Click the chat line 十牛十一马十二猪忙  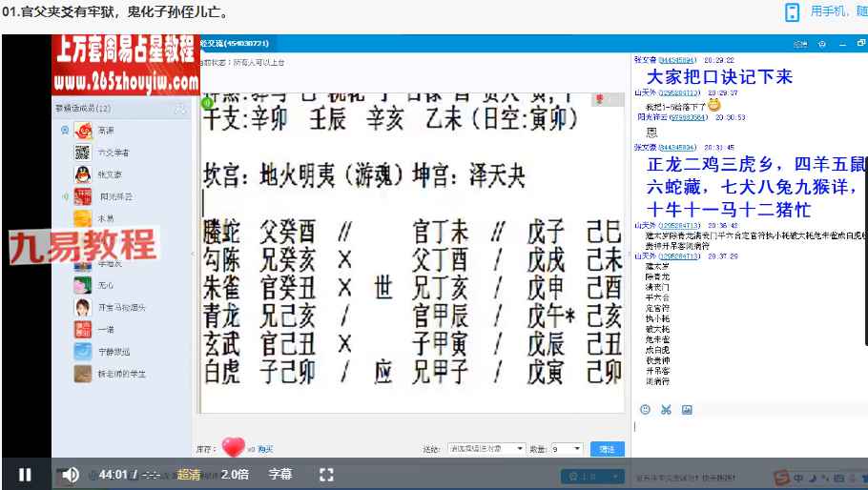(x=728, y=210)
